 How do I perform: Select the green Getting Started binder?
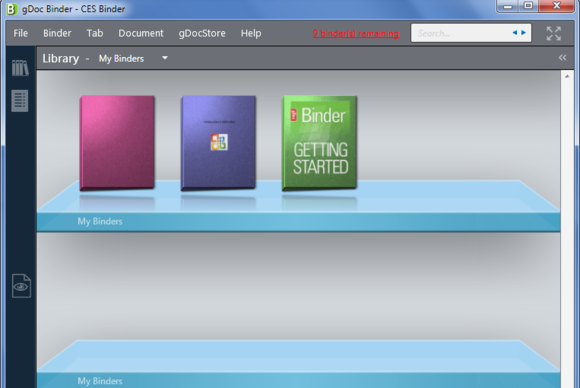coord(320,143)
